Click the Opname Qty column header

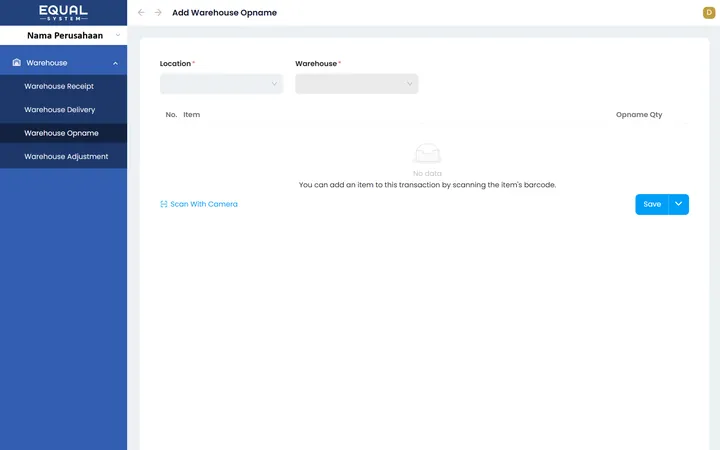point(639,115)
